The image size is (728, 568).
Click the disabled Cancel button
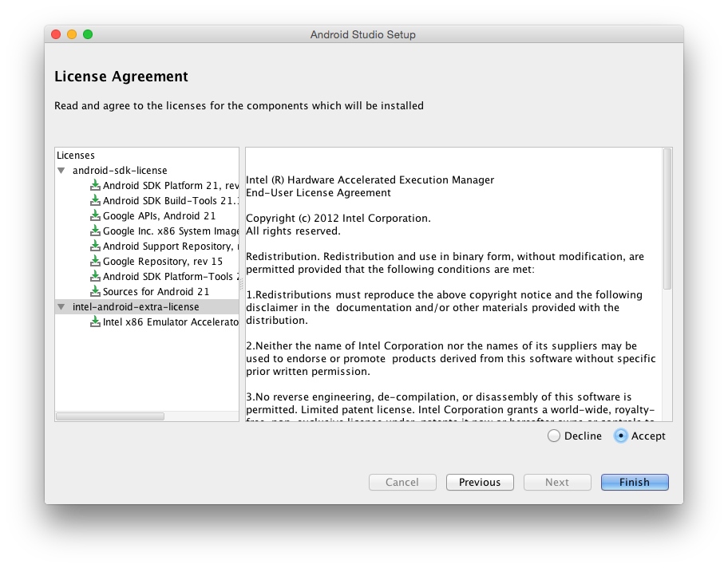402,482
